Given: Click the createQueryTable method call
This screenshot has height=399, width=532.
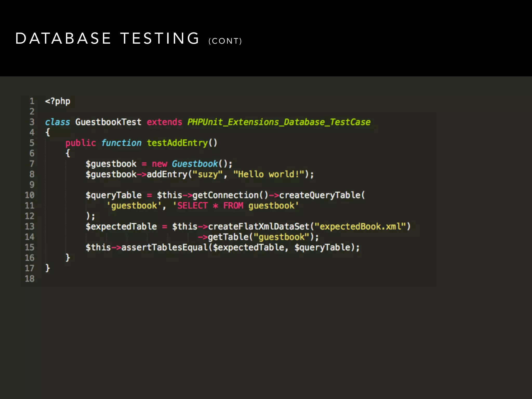Looking at the screenshot, I should click(x=320, y=195).
